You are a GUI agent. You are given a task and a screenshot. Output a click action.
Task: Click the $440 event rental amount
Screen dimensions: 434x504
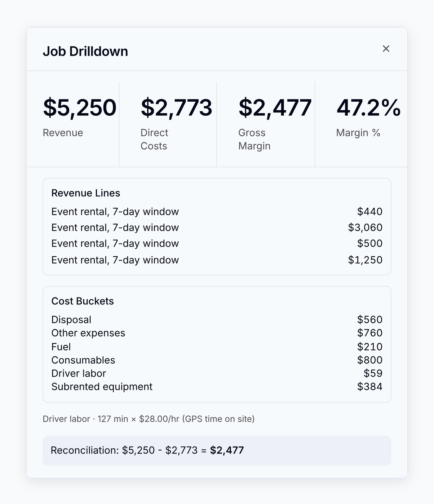(x=370, y=211)
